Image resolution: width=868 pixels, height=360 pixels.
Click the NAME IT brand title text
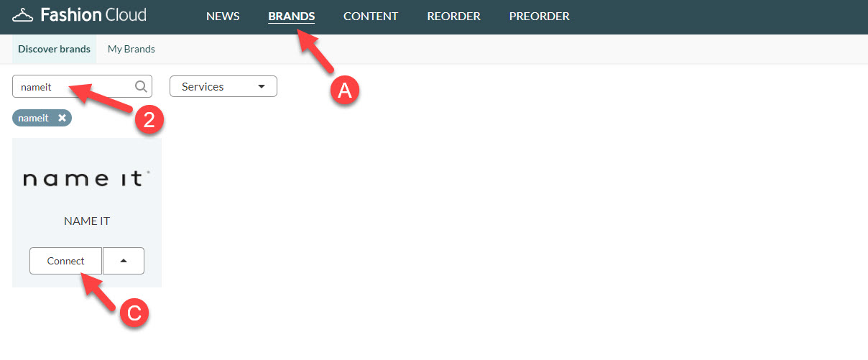pos(87,221)
